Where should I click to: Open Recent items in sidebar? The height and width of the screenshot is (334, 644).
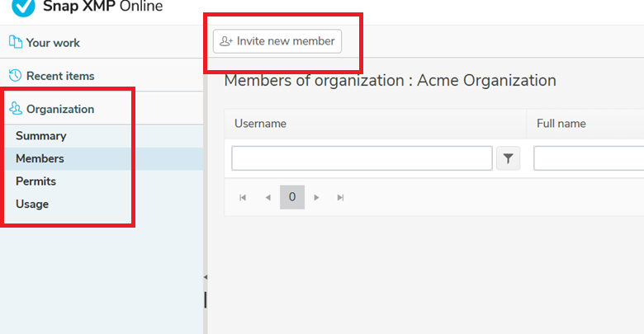[x=60, y=76]
